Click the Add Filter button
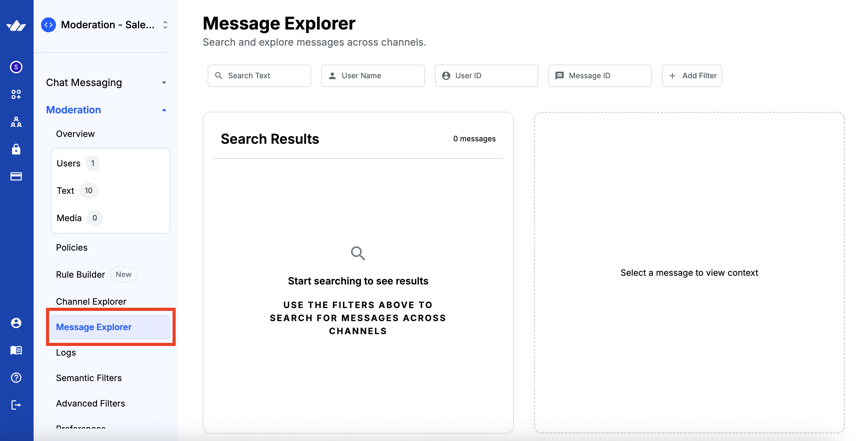This screenshot has width=868, height=441. click(x=692, y=75)
